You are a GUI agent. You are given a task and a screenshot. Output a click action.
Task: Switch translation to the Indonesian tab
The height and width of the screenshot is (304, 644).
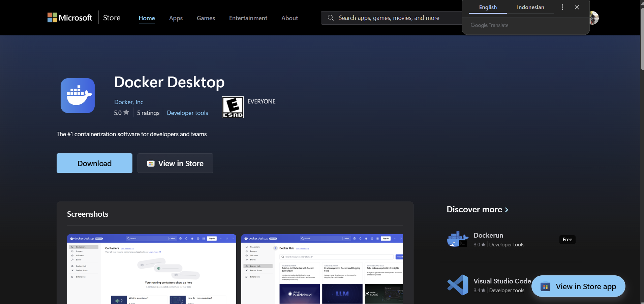(x=530, y=7)
